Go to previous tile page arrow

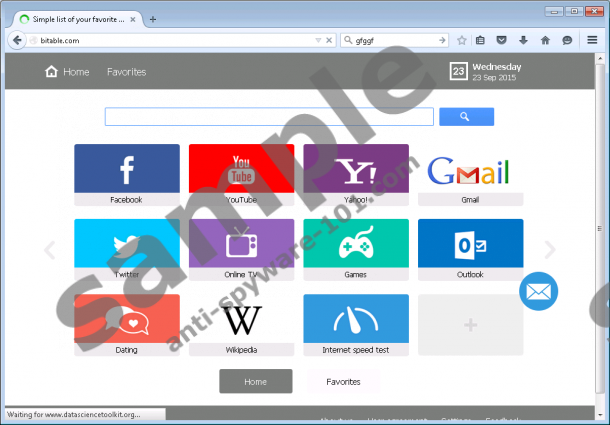tap(49, 250)
